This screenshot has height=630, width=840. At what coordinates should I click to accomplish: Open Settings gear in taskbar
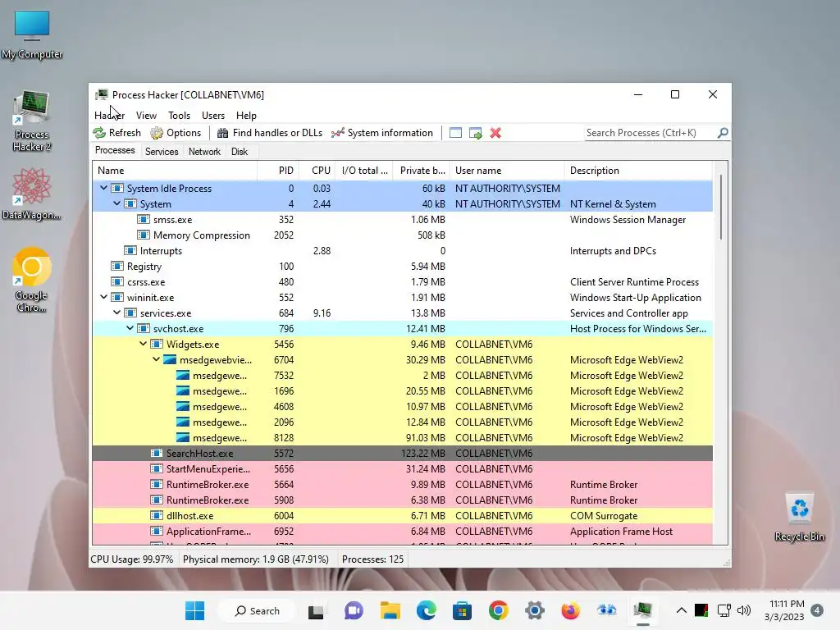[535, 610]
